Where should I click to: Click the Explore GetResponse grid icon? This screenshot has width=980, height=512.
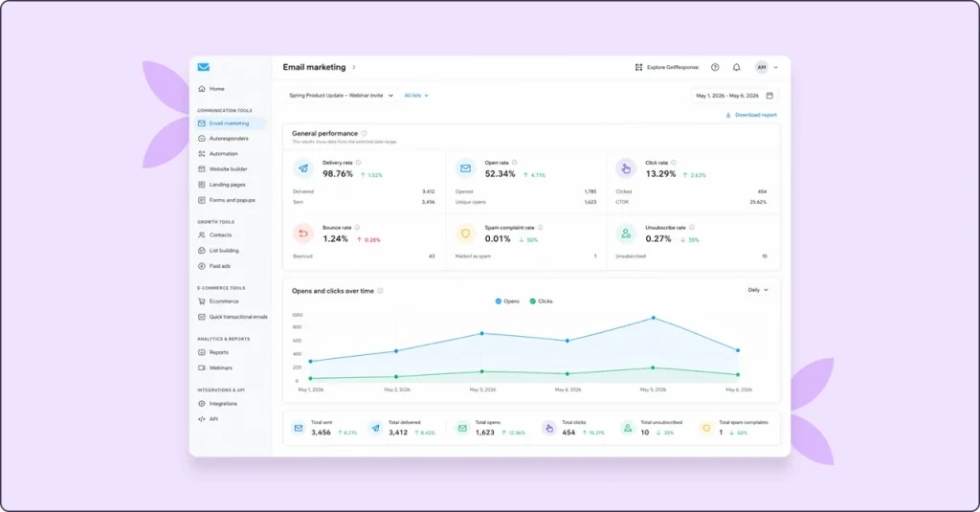pos(638,67)
